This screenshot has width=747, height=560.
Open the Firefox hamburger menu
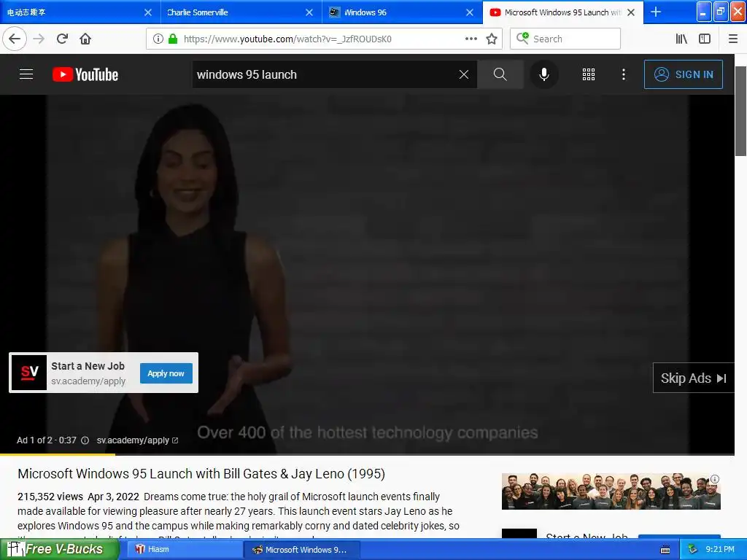click(x=733, y=39)
